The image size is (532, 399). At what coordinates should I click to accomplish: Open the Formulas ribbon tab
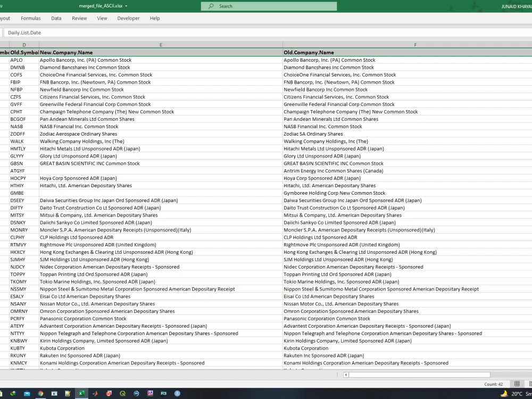(x=30, y=18)
